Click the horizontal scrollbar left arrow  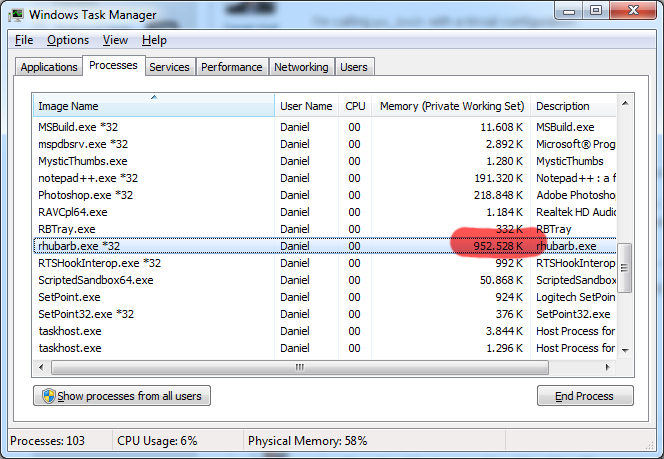point(41,367)
